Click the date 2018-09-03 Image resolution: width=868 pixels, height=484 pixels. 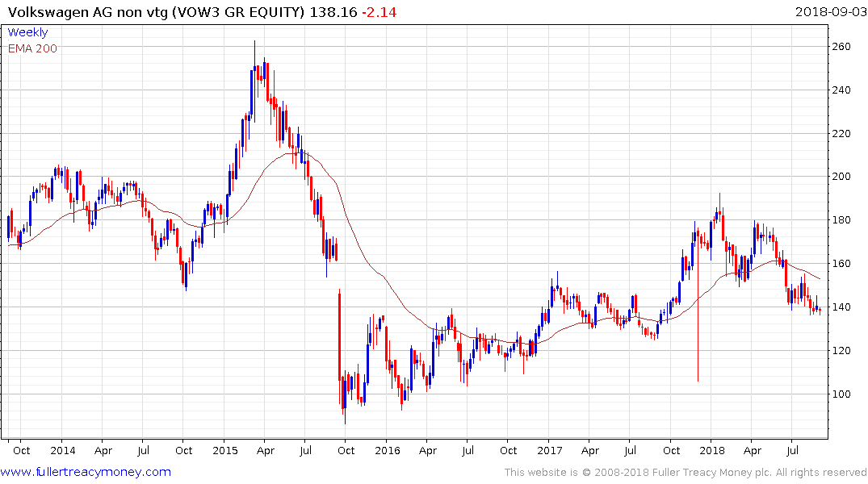click(831, 11)
